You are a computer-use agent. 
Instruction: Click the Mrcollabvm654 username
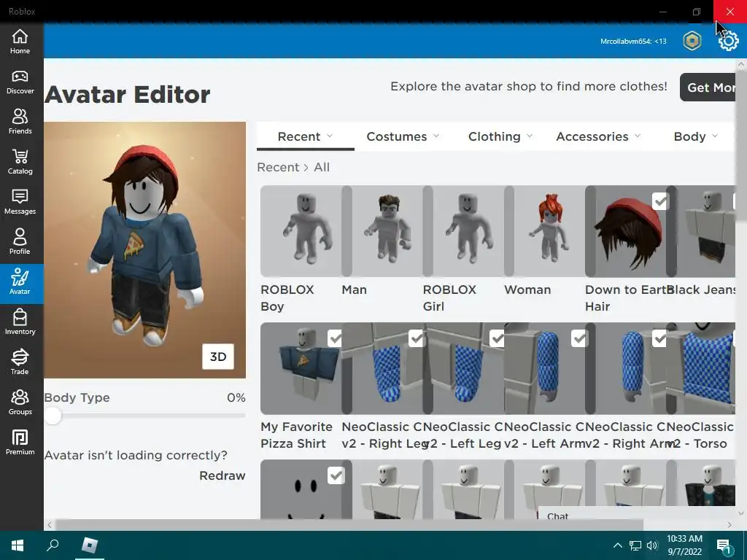(633, 42)
